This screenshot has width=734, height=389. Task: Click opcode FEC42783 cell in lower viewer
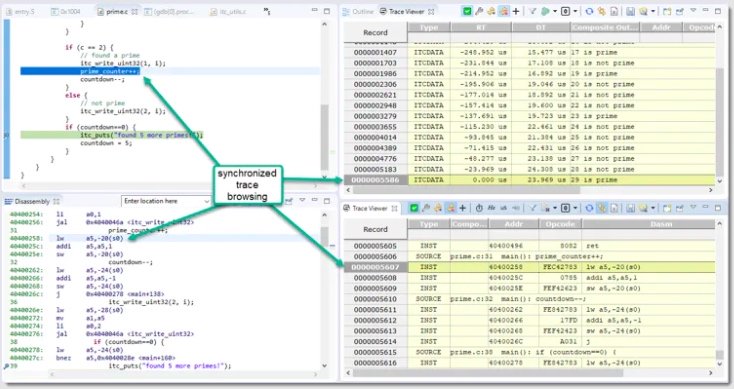click(560, 267)
